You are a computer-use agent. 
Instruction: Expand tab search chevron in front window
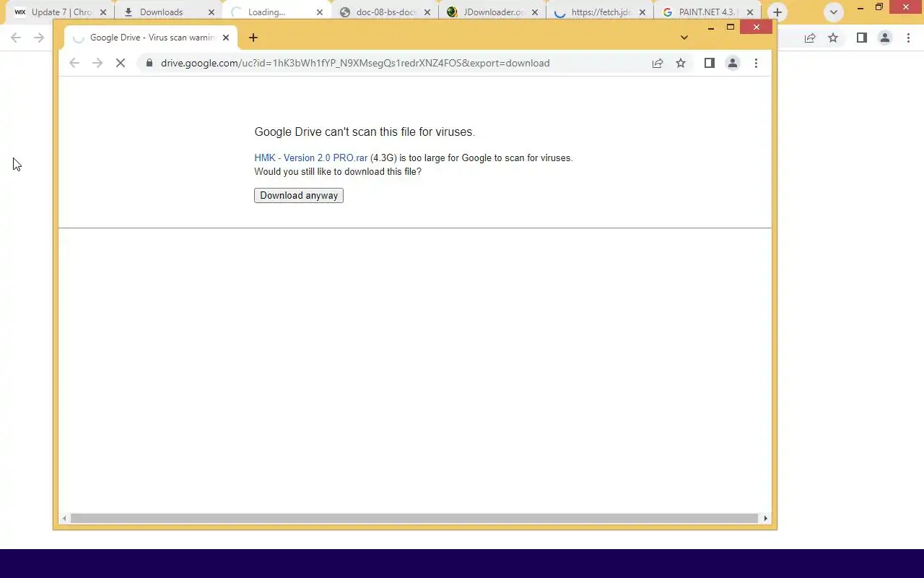pyautogui.click(x=684, y=38)
